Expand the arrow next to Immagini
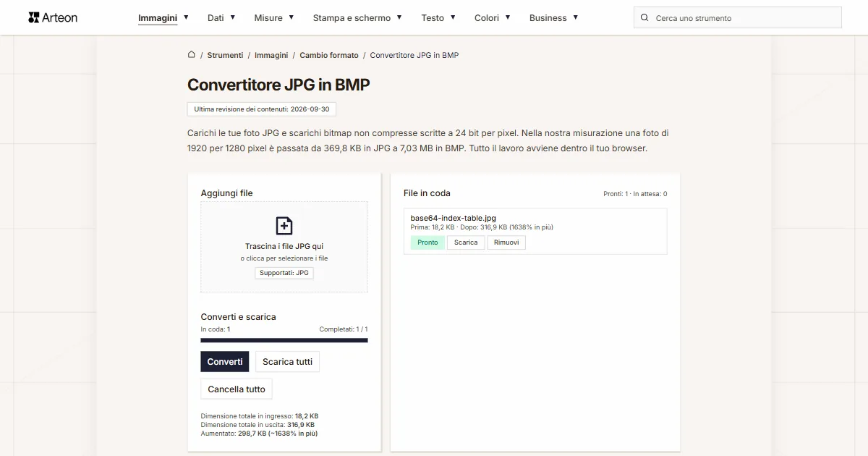The width and height of the screenshot is (868, 456). pyautogui.click(x=186, y=17)
